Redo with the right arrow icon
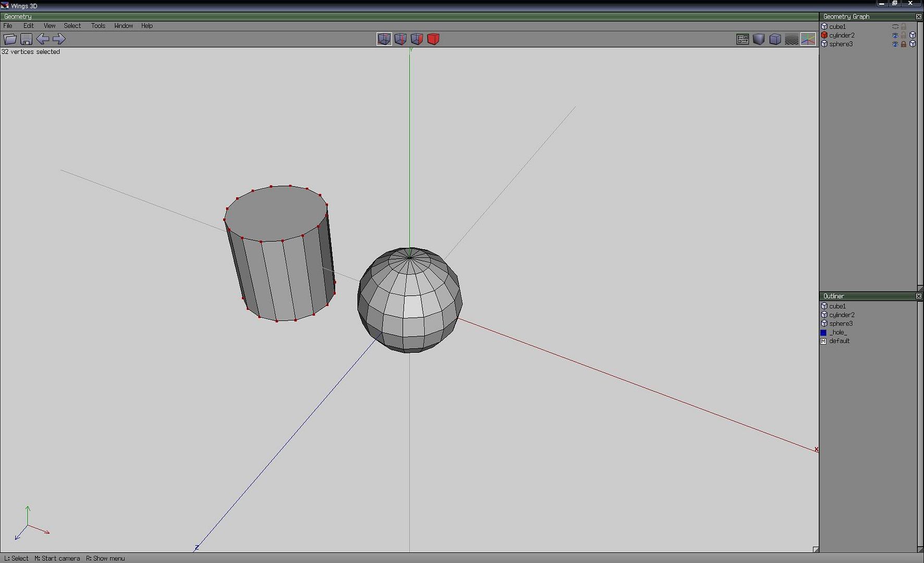Viewport: 924px width, 563px height. point(59,39)
